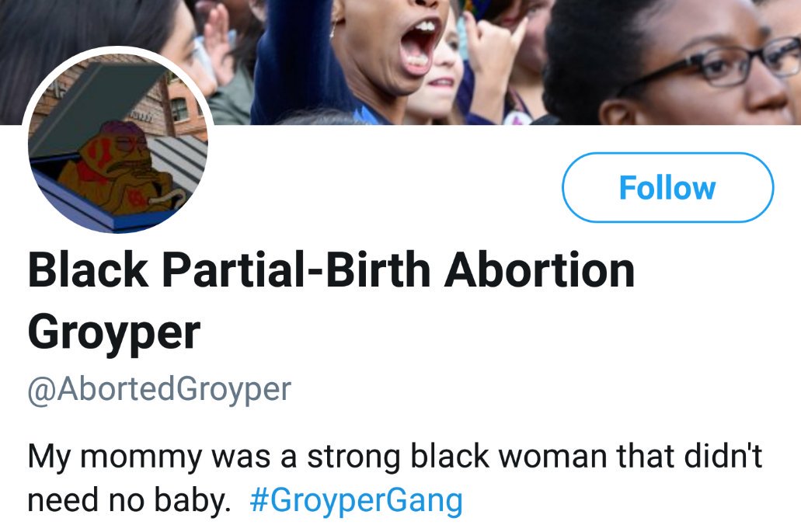Select the @AbortedGroyper handle text

159,389
